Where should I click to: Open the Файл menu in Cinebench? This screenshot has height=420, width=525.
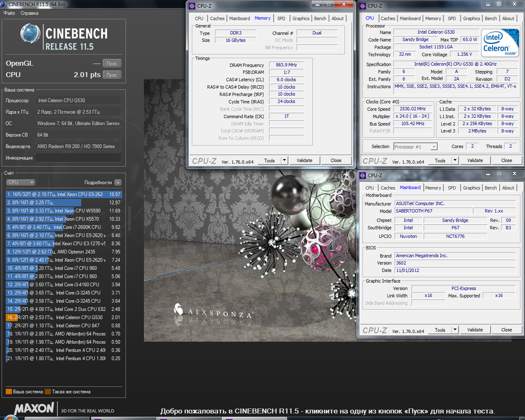(x=9, y=13)
